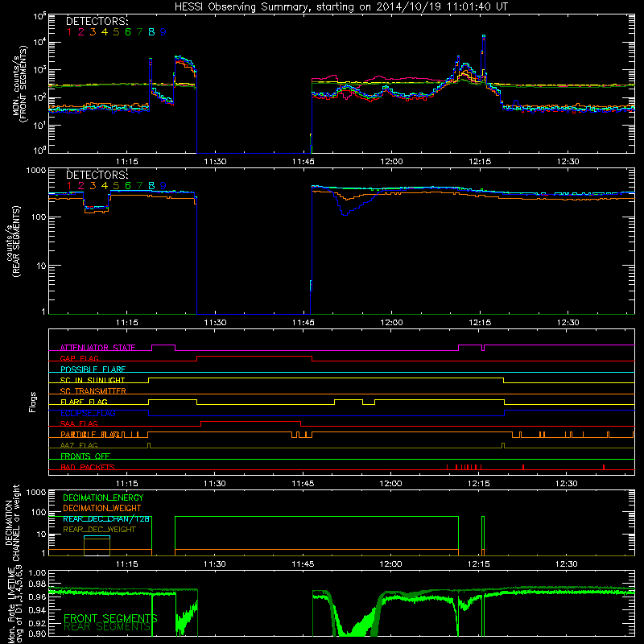Click the 1000 tick on rear segments y-axis

(x=36, y=171)
